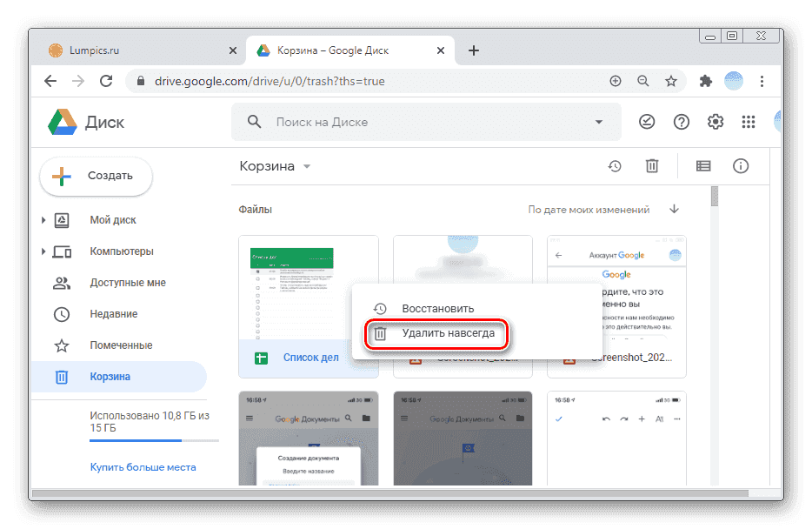Switch to list layout view

[x=703, y=166]
